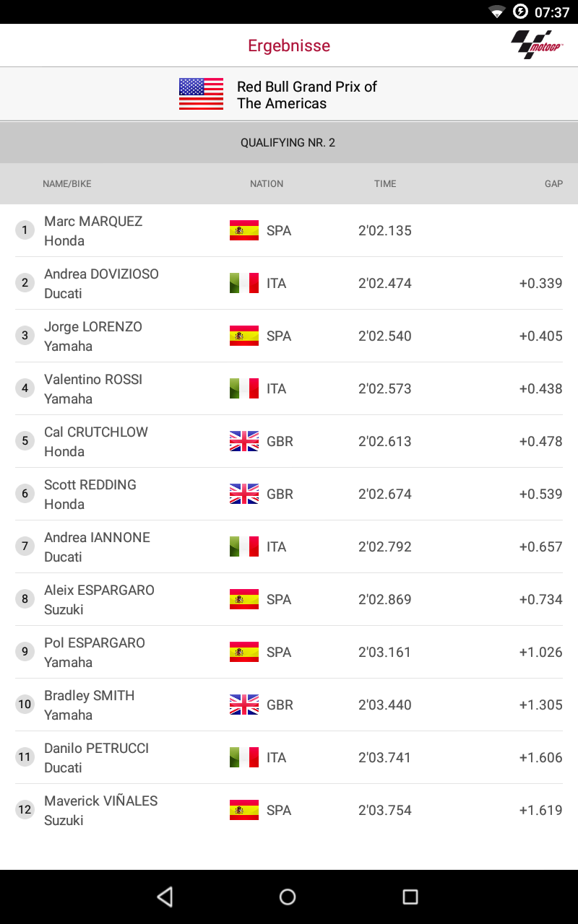Open Red Bull Grand Prix of The Americas
This screenshot has width=578, height=924.
click(307, 95)
